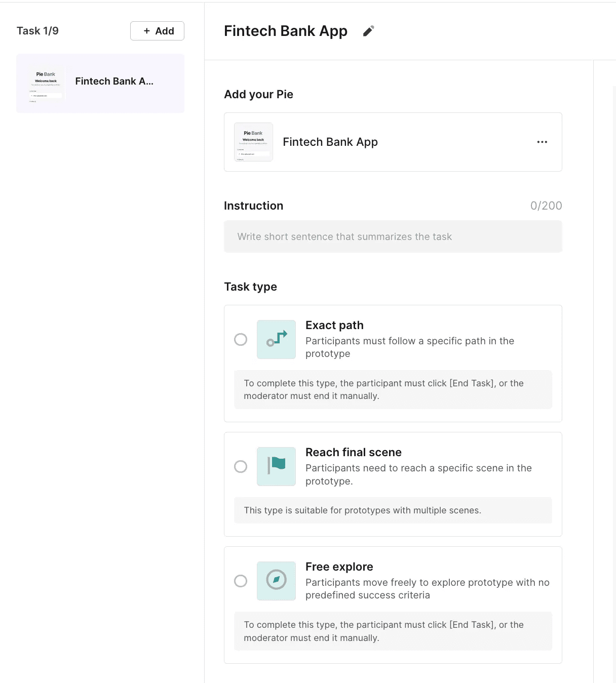Select the Free explore radio button
The height and width of the screenshot is (683, 616).
pos(241,581)
